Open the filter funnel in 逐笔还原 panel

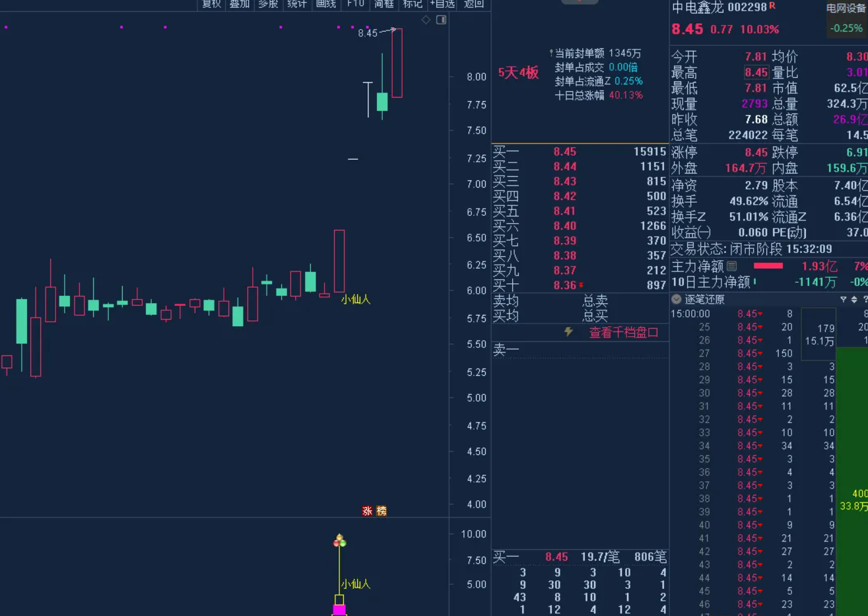[844, 299]
